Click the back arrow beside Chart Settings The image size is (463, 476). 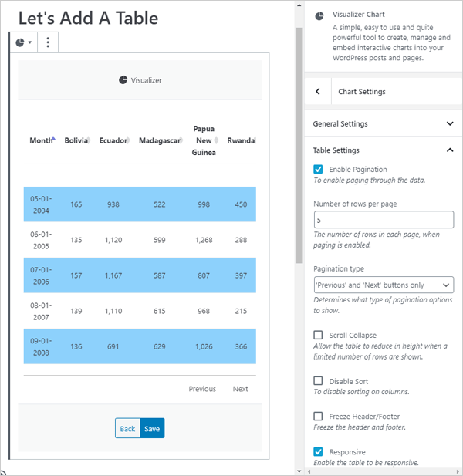pos(318,92)
